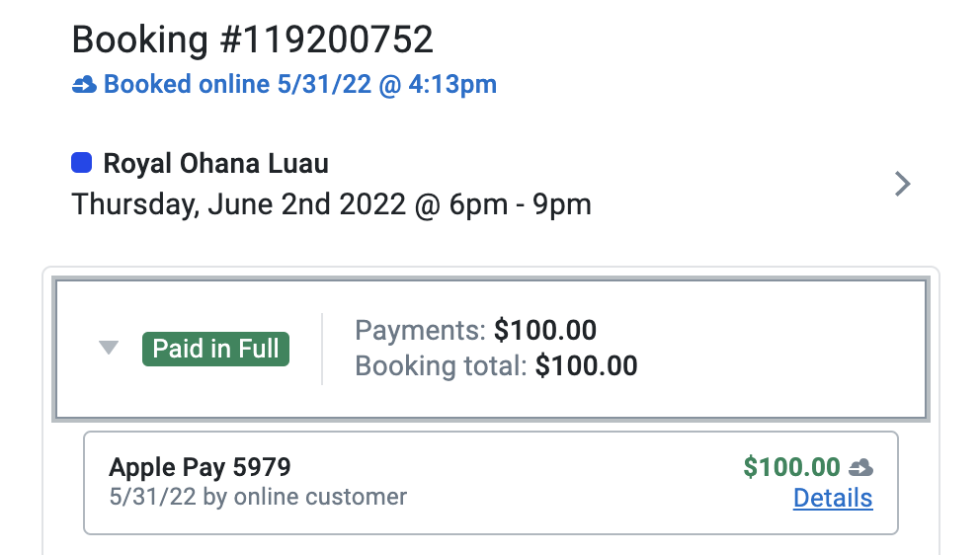This screenshot has height=555, width=980.
Task: Open event details with right chevron arrow
Action: click(902, 184)
